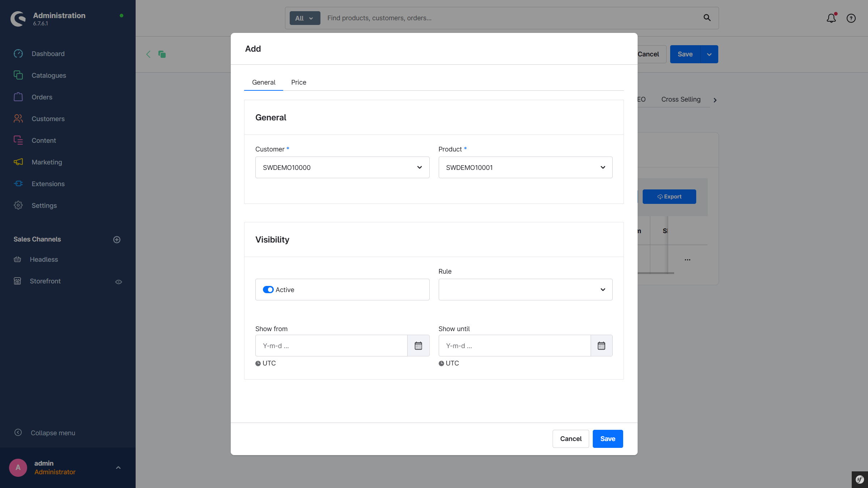Disable the Active visibility toggle
This screenshot has height=488, width=868.
[268, 290]
